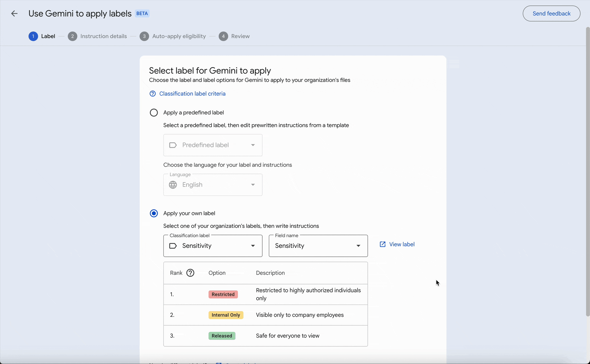
Task: Go to step 1 Label
Action: 42,36
